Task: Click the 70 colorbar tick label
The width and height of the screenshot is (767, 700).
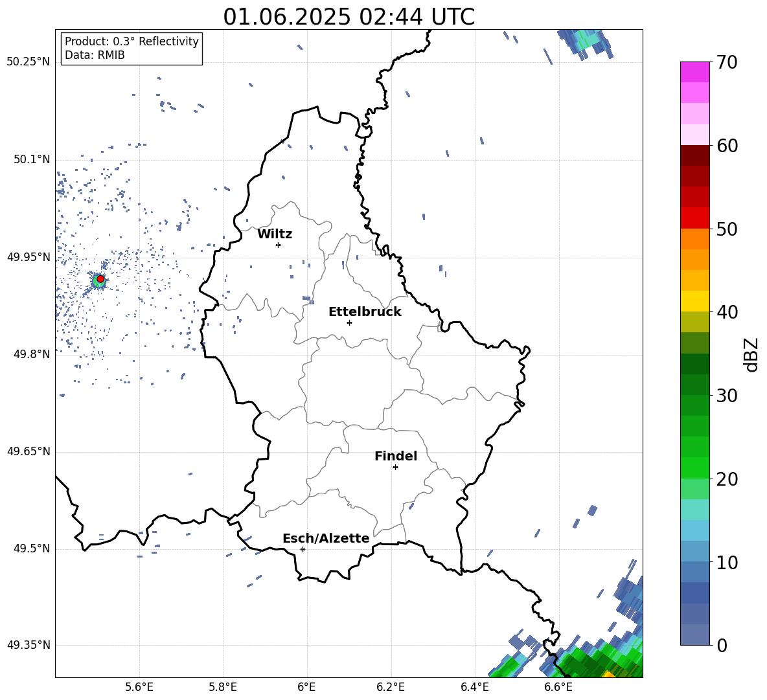Action: (x=726, y=63)
